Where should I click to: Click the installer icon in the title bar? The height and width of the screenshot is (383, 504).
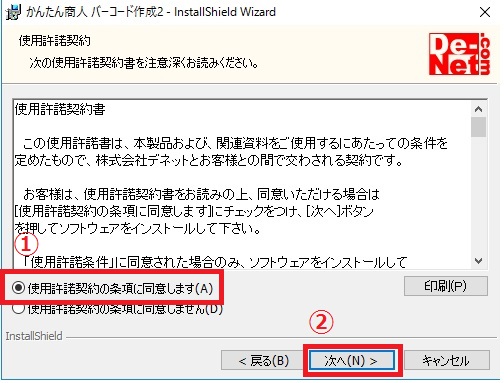point(13,12)
